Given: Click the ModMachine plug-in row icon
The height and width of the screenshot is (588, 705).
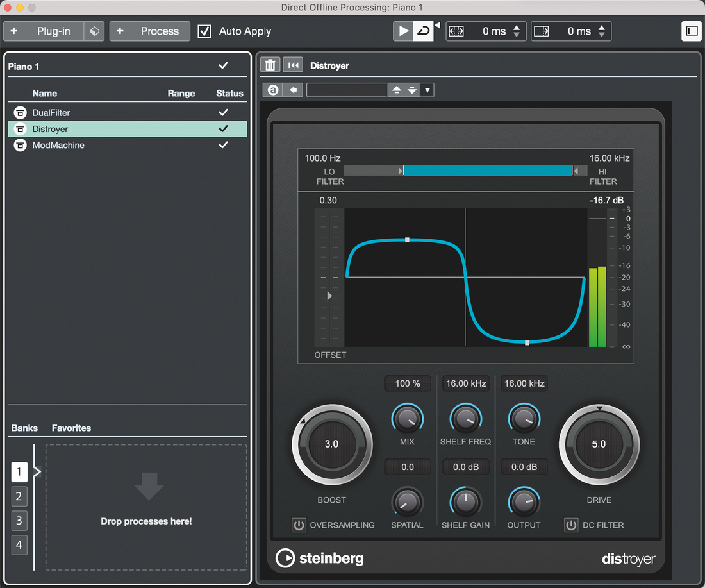Looking at the screenshot, I should tap(20, 145).
